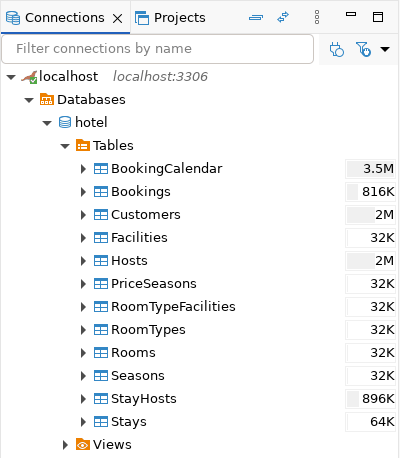Select the hotel database icon
Image resolution: width=400 pixels, height=458 pixels.
65,122
